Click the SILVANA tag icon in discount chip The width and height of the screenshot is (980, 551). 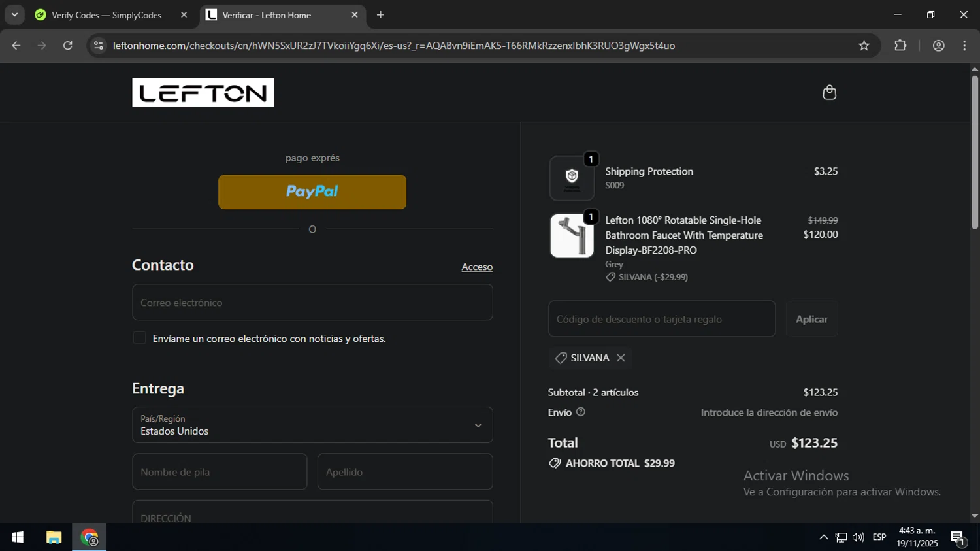[x=561, y=358]
